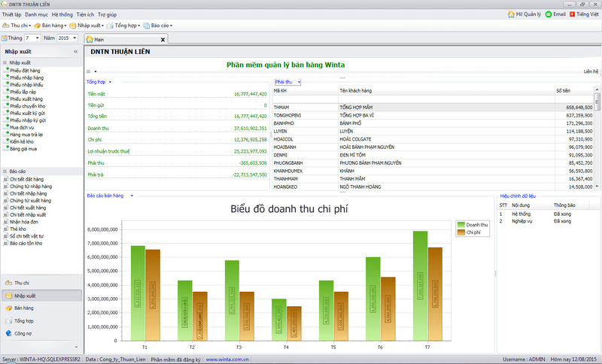The image size is (602, 364).
Task: Open the Bán hàng toolbar menu
Action: (x=50, y=26)
